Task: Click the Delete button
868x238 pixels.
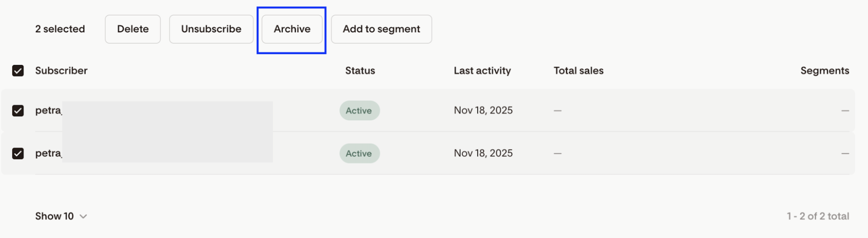Action: 133,29
